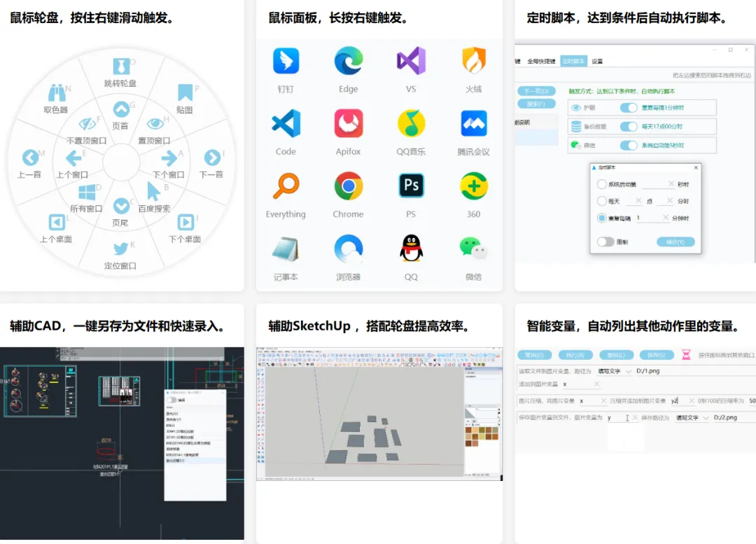Enable the 限制 toggle in dialog
This screenshot has height=544, width=756.
tap(605, 242)
